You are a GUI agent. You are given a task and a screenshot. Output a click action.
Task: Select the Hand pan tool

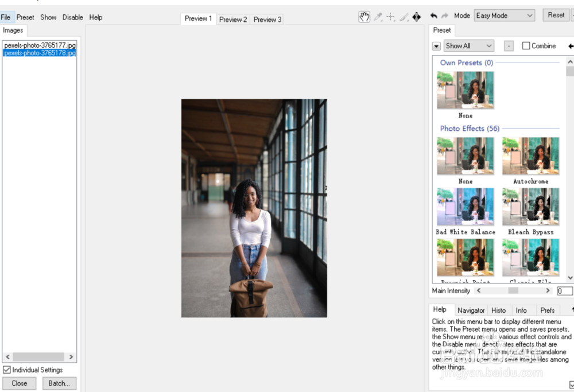[x=364, y=17]
